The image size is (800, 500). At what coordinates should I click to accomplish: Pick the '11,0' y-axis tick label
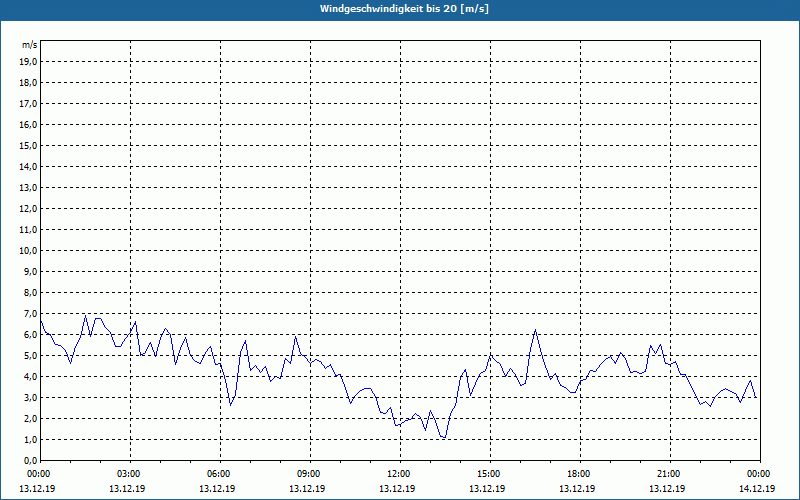pyautogui.click(x=28, y=230)
